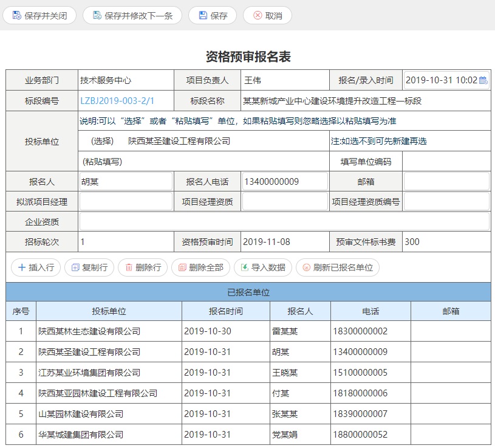Focus the 企业资质 input field
Image resolution: width=495 pixels, height=448 pixels.
pos(284,221)
